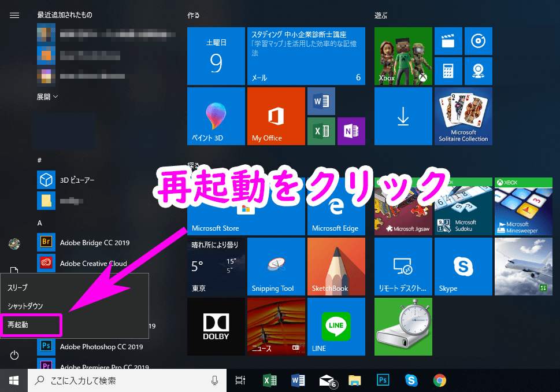This screenshot has width=560, height=392.
Task: Open the user account avatar
Action: 14,244
